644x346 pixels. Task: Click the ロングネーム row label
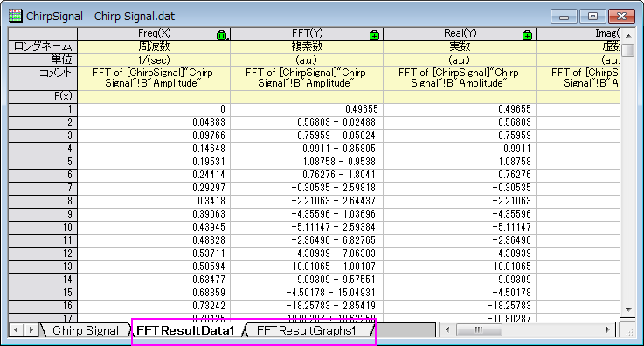43,46
